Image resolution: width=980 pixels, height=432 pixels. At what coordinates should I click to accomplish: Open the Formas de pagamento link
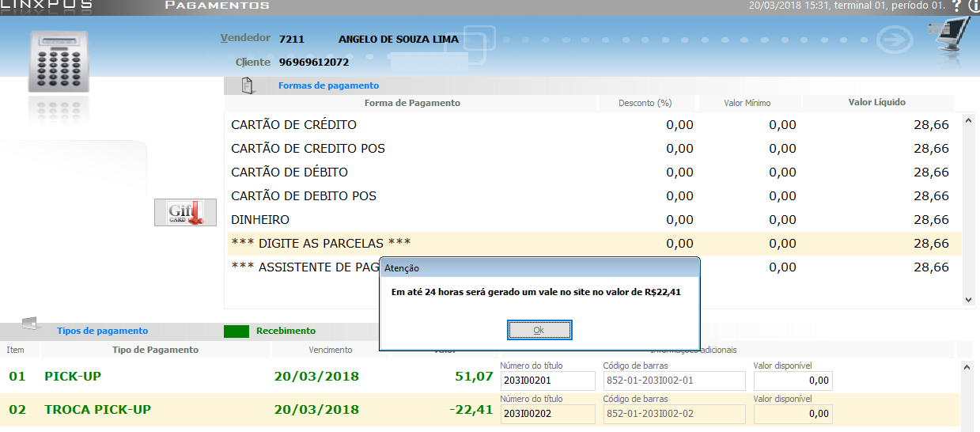[x=328, y=85]
